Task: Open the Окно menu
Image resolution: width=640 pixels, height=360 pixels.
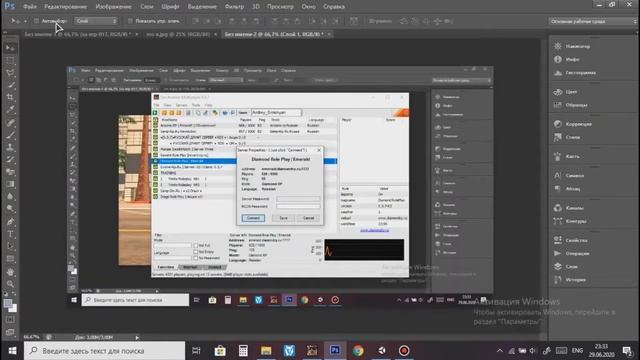Action: point(308,7)
